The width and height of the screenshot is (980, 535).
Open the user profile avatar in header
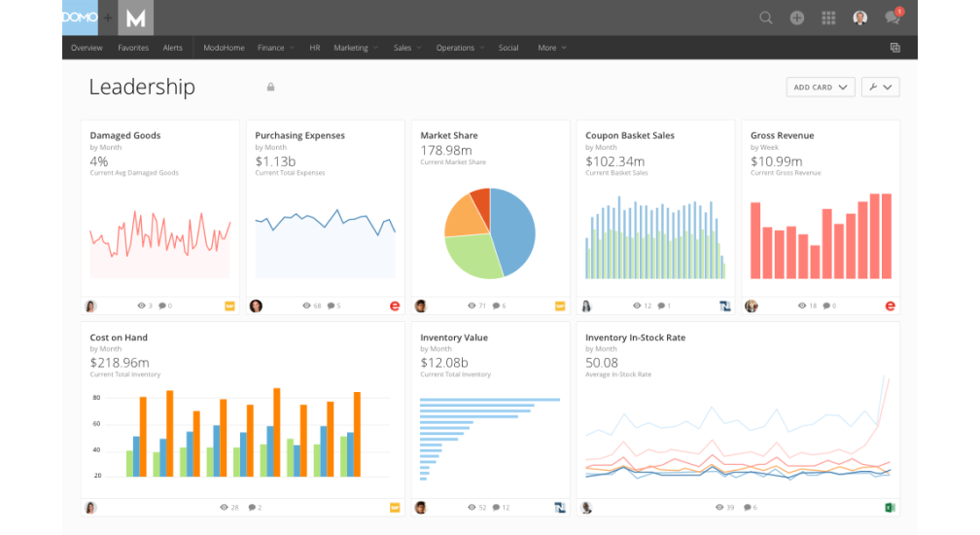pos(860,18)
